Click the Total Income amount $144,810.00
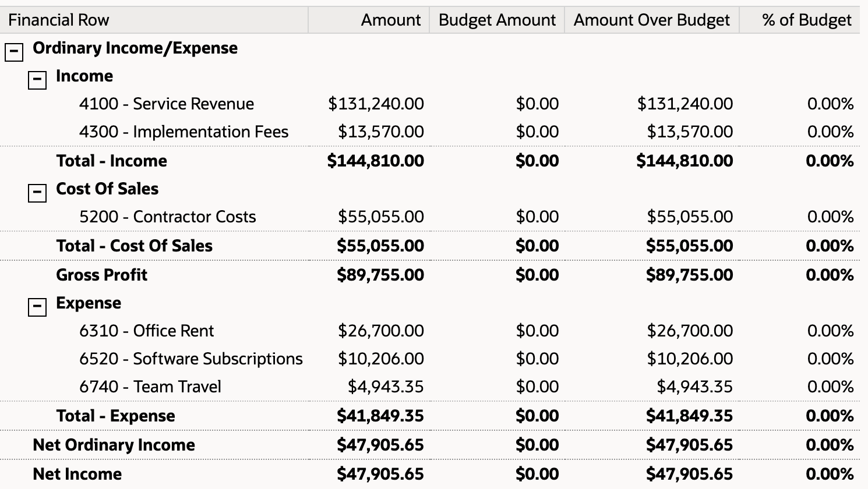The width and height of the screenshot is (868, 489). pyautogui.click(x=376, y=161)
